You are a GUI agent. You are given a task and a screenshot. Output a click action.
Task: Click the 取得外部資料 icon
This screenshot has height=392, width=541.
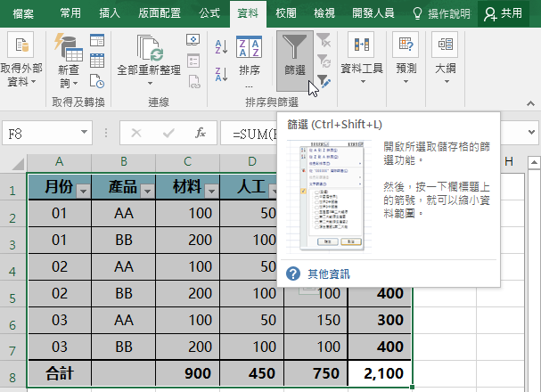[x=20, y=45]
